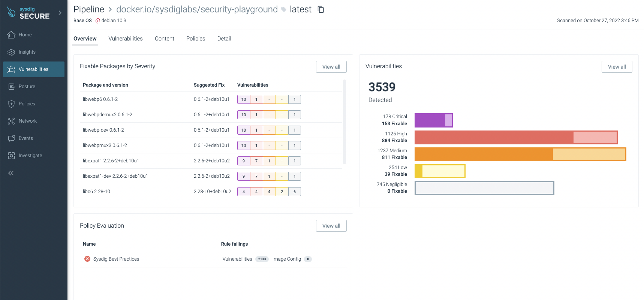Click the failed policy red X icon
Screen dimensions: 644x300
click(x=87, y=259)
